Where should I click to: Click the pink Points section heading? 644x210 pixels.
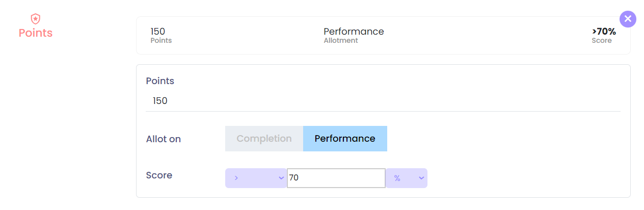point(36,33)
